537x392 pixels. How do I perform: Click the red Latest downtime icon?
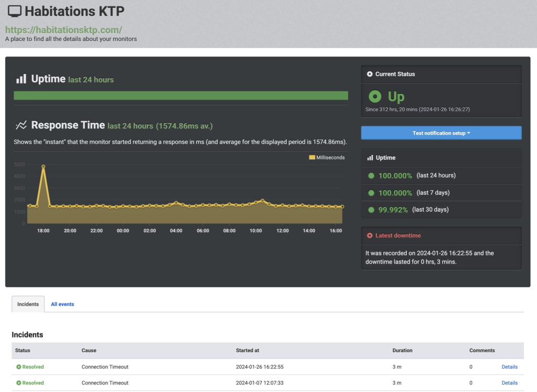point(370,236)
